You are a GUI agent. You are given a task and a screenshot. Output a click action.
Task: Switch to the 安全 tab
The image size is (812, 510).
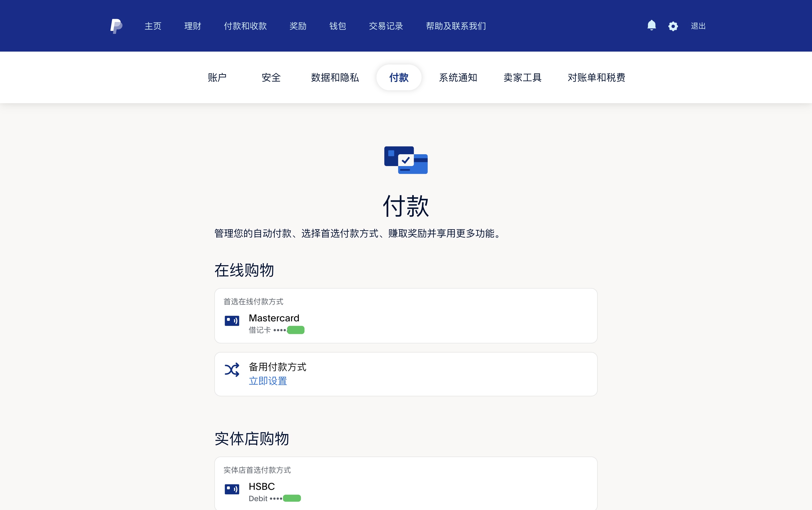[271, 78]
